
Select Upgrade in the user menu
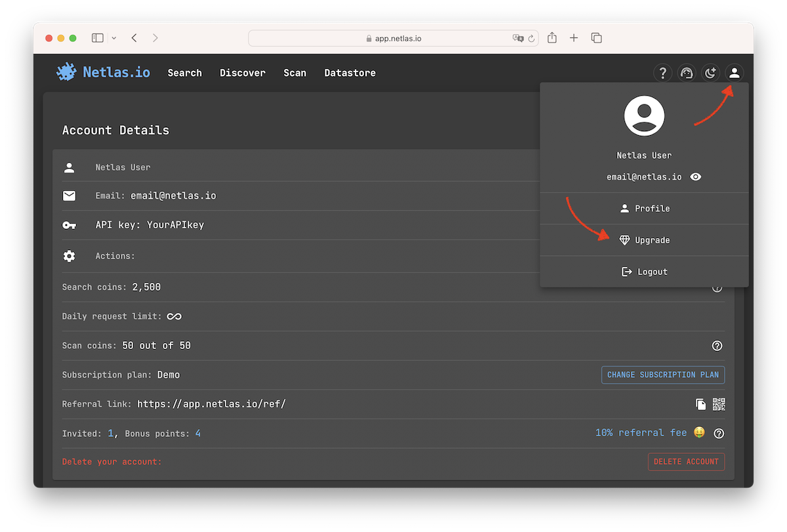(x=644, y=240)
